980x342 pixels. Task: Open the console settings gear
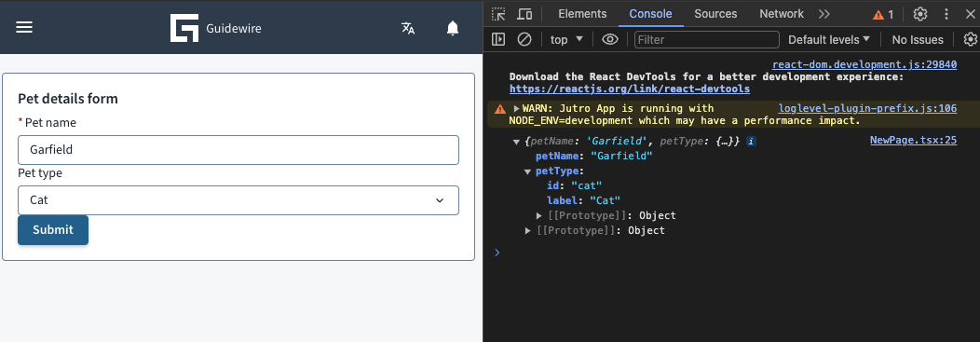click(x=970, y=39)
